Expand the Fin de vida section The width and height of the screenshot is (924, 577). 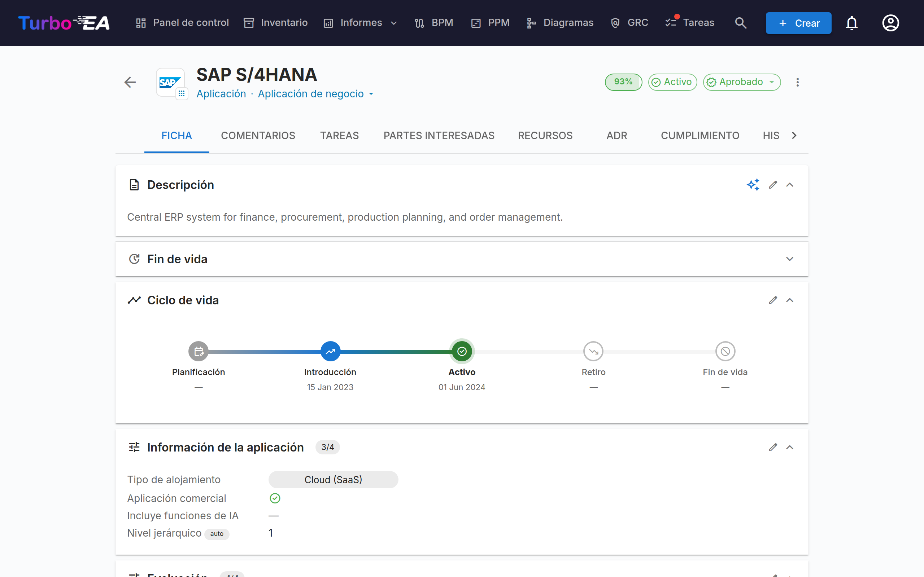click(x=790, y=259)
